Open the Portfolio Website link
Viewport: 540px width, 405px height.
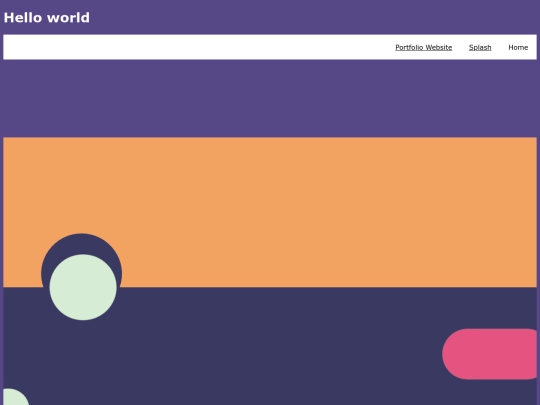(x=424, y=48)
